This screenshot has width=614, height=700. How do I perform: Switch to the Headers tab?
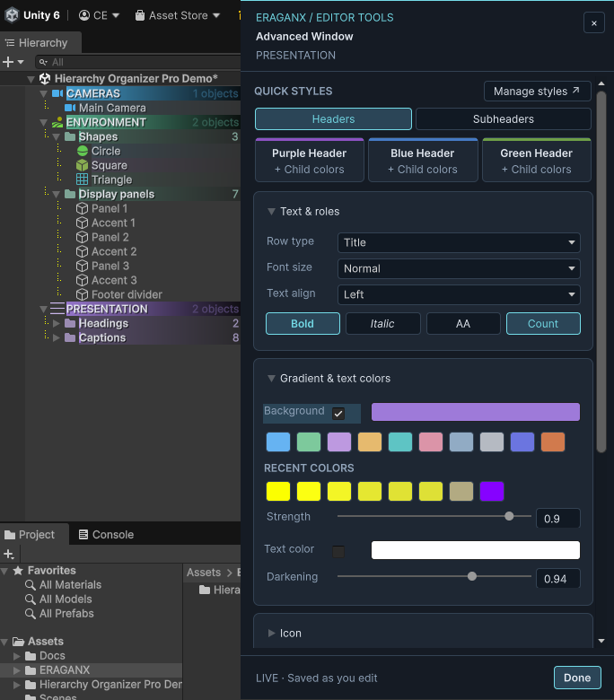point(333,119)
